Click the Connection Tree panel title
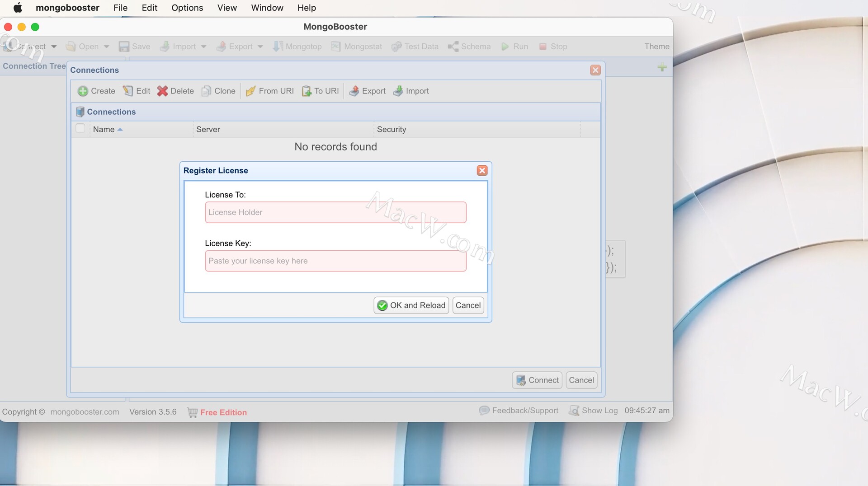The image size is (868, 486). pyautogui.click(x=34, y=66)
